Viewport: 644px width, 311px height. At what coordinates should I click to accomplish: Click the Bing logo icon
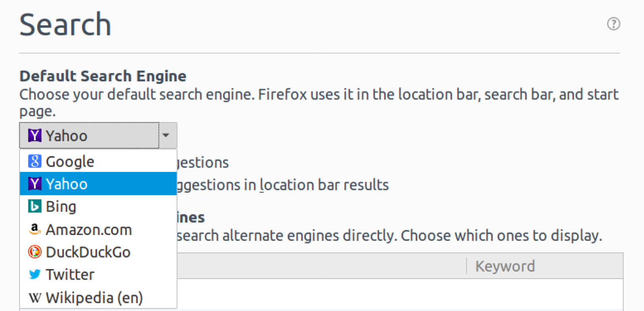[x=35, y=206]
